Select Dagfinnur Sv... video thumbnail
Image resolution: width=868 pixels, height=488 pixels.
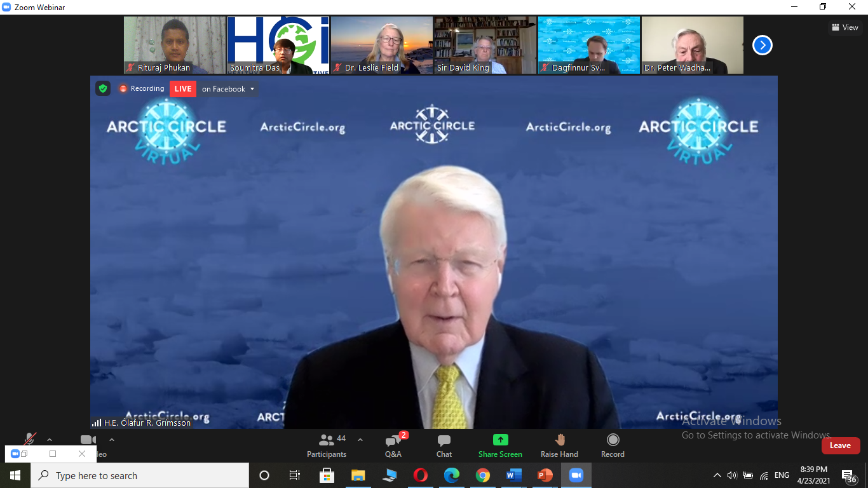pos(589,45)
